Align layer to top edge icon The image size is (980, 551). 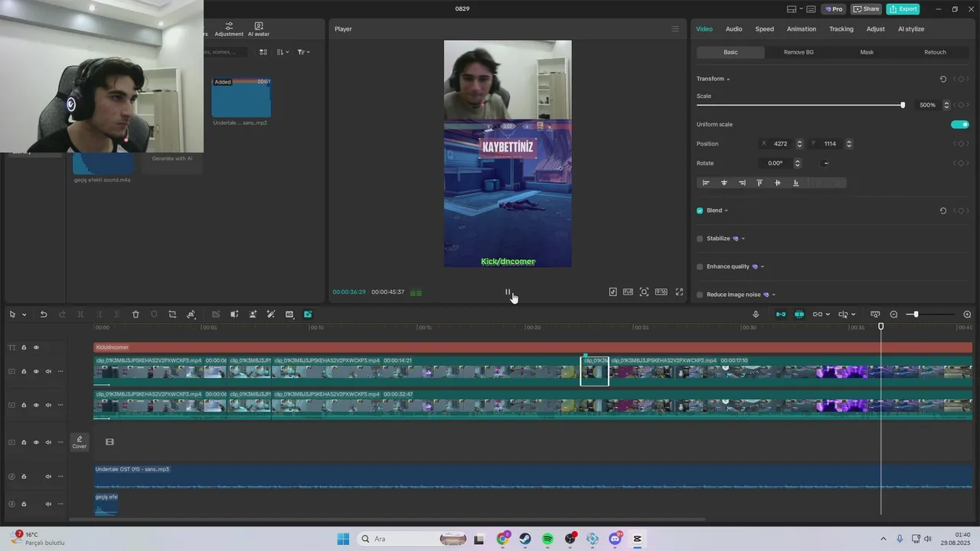tap(759, 183)
